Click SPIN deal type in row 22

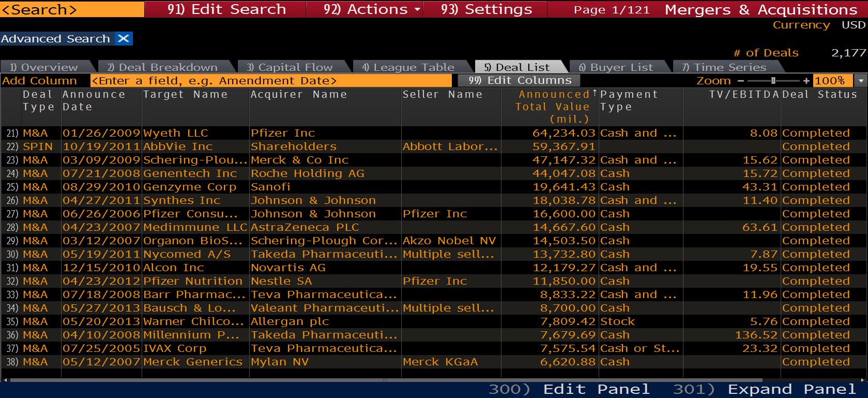38,146
